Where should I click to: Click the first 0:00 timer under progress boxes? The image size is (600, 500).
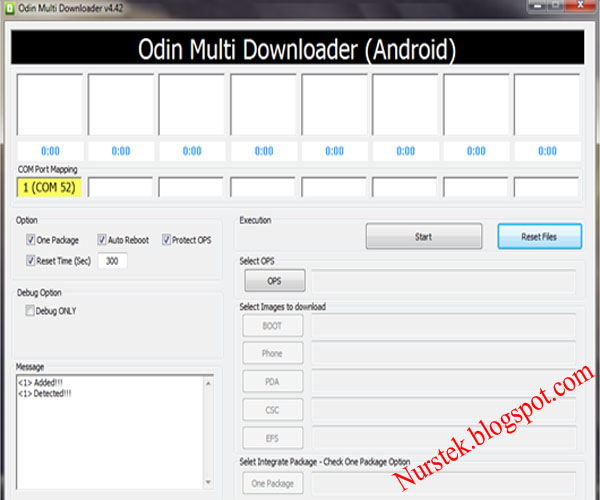click(x=50, y=151)
